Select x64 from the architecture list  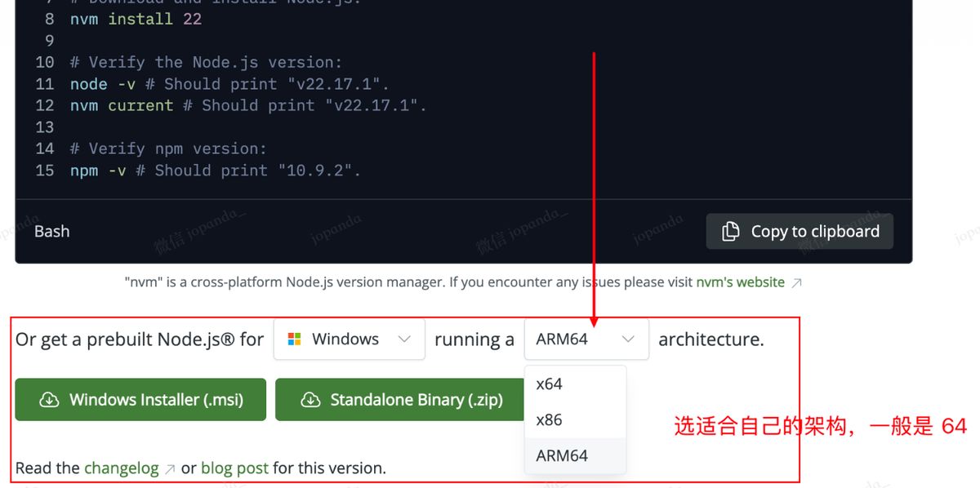549,384
